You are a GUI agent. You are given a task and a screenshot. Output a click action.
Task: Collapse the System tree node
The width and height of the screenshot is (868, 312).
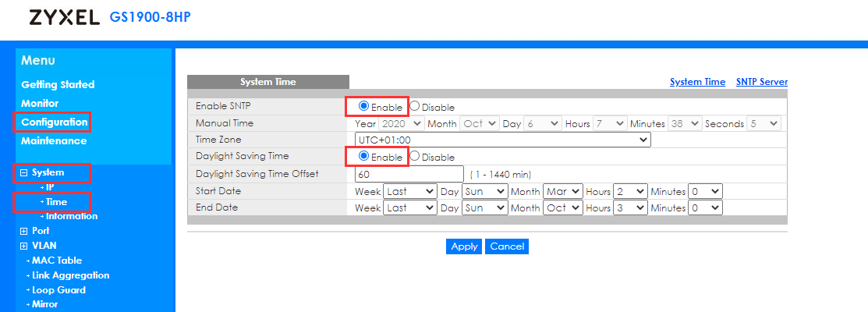click(x=24, y=173)
